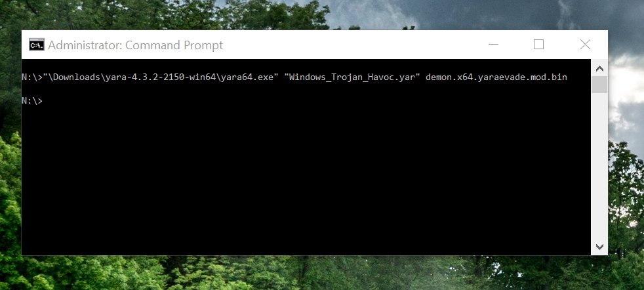Minimize the Command Prompt window
Image resolution: width=644 pixels, height=290 pixels.
(493, 45)
